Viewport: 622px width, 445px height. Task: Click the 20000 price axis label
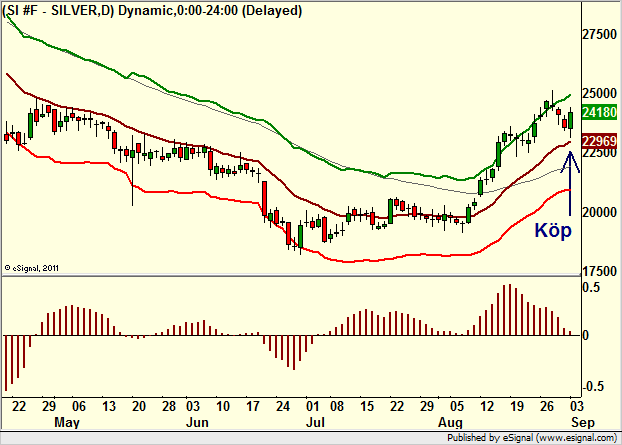click(599, 212)
